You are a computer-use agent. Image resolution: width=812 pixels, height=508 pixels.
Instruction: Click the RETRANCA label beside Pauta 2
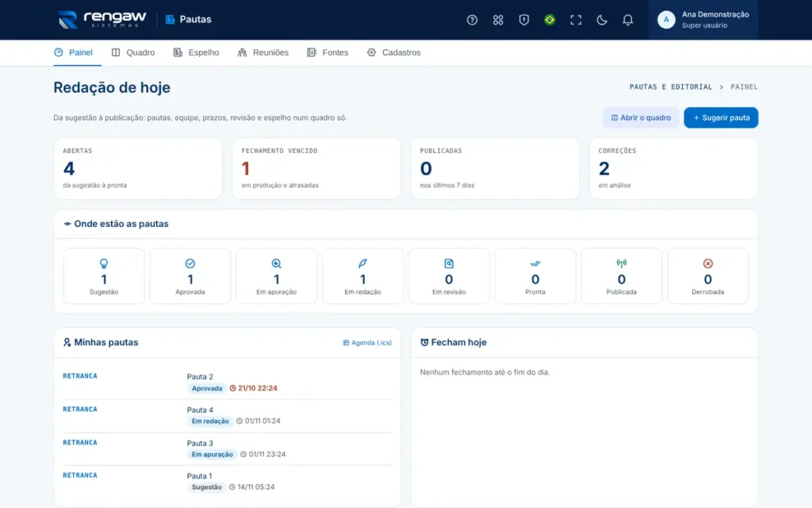click(x=80, y=376)
